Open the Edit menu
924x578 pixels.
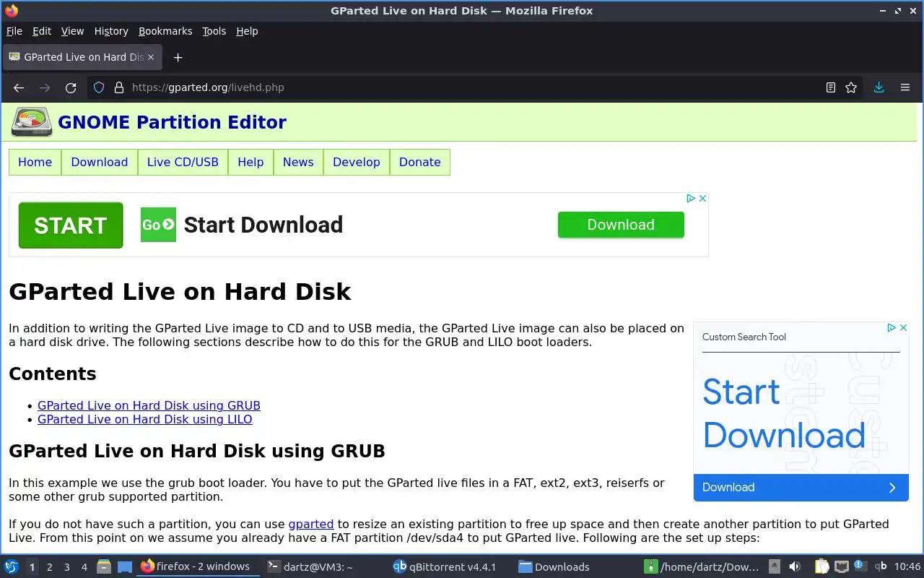click(42, 31)
